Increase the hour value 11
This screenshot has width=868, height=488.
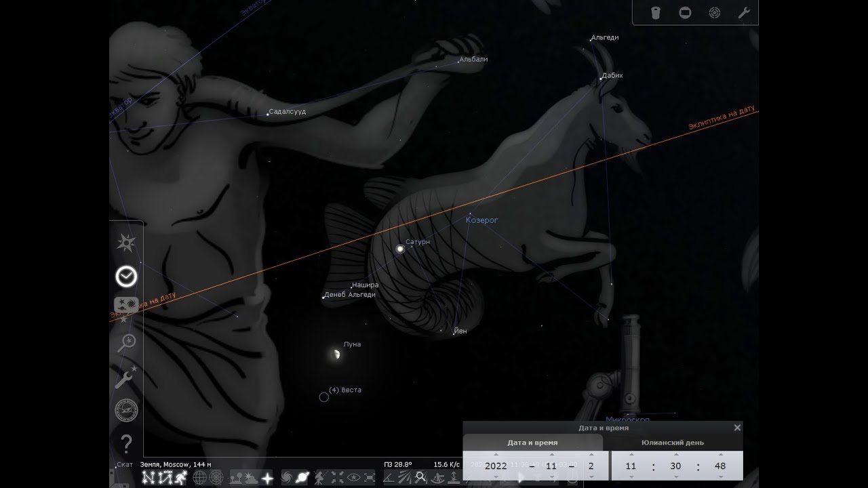(x=631, y=454)
